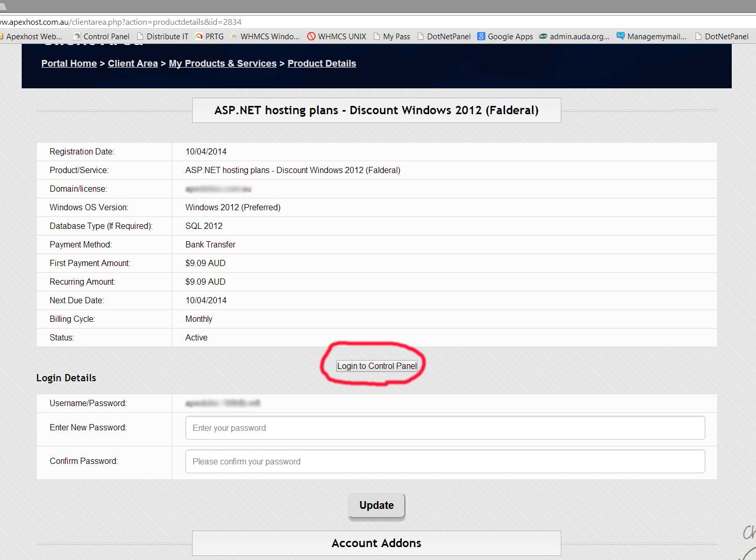Image resolution: width=756 pixels, height=560 pixels.
Task: Open the admin.auda.org bookmark
Action: click(574, 37)
